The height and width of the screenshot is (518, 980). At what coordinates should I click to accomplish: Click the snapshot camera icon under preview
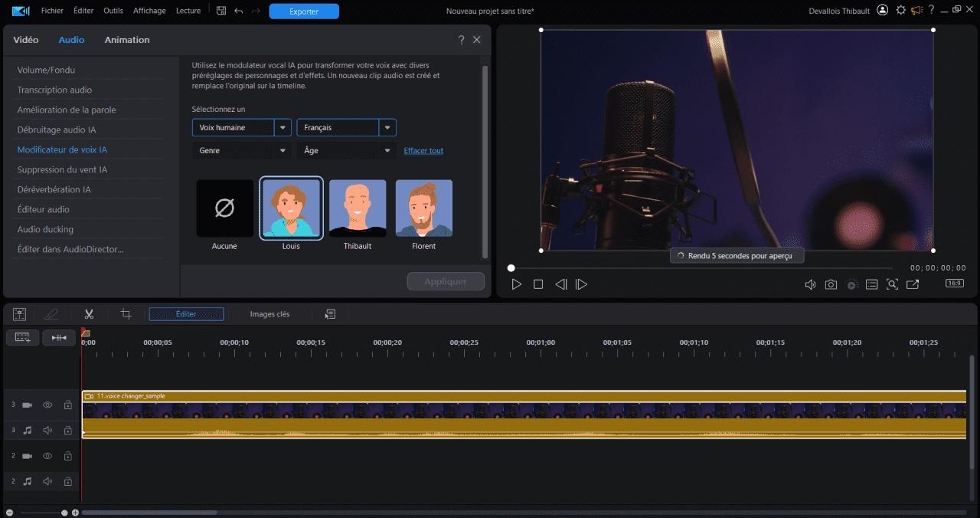[x=831, y=284]
